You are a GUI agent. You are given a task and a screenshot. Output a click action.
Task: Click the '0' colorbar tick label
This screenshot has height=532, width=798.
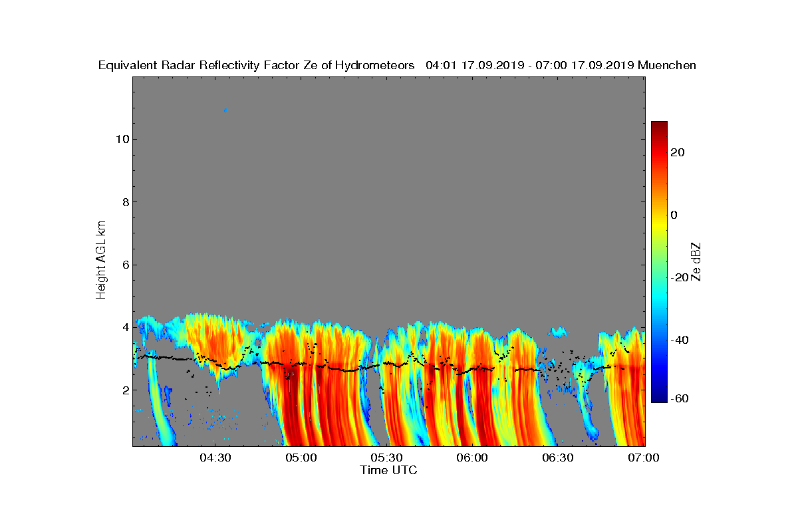click(x=674, y=215)
